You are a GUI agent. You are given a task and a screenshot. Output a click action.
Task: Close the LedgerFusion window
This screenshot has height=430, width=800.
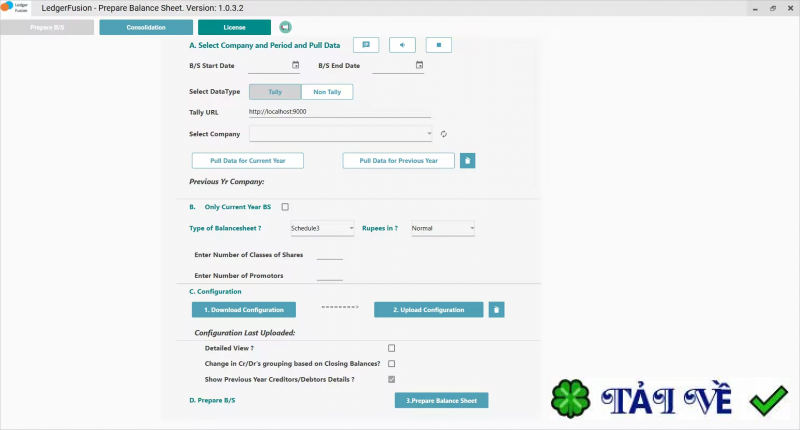click(790, 8)
